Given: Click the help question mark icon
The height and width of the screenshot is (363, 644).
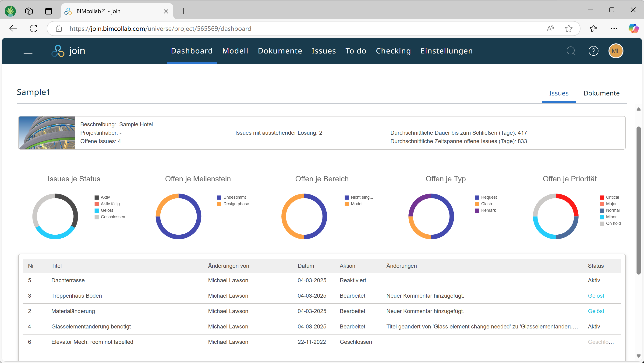Looking at the screenshot, I should [594, 51].
